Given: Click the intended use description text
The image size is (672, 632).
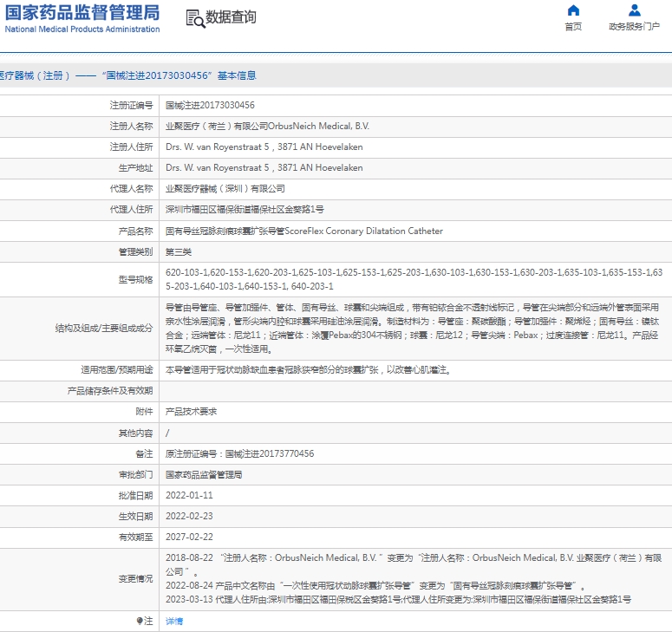Looking at the screenshot, I should [x=309, y=370].
